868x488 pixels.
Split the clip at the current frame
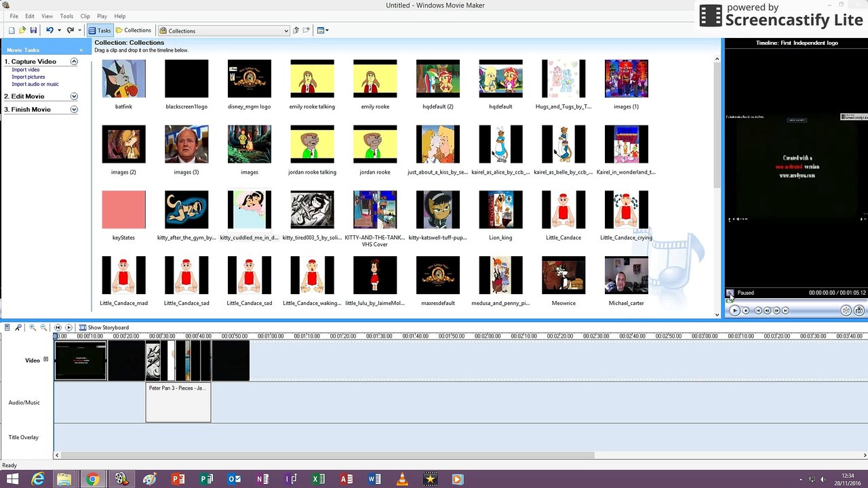click(x=846, y=310)
